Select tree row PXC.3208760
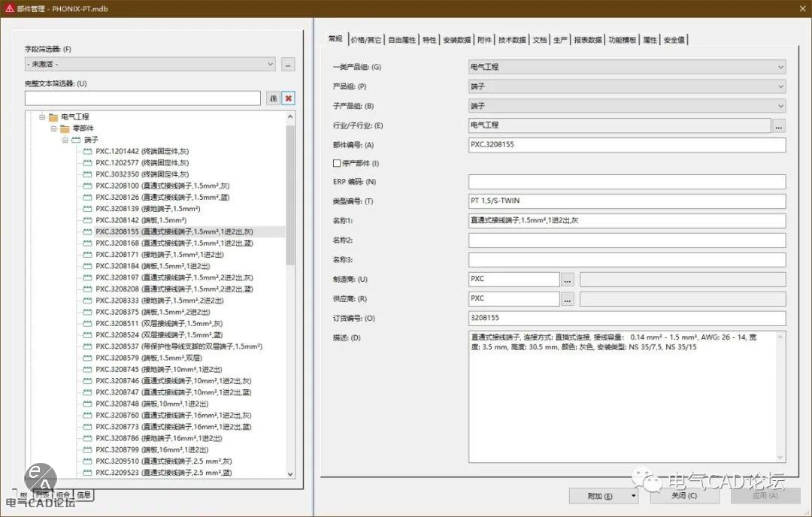Image resolution: width=812 pixels, height=517 pixels. click(173, 415)
